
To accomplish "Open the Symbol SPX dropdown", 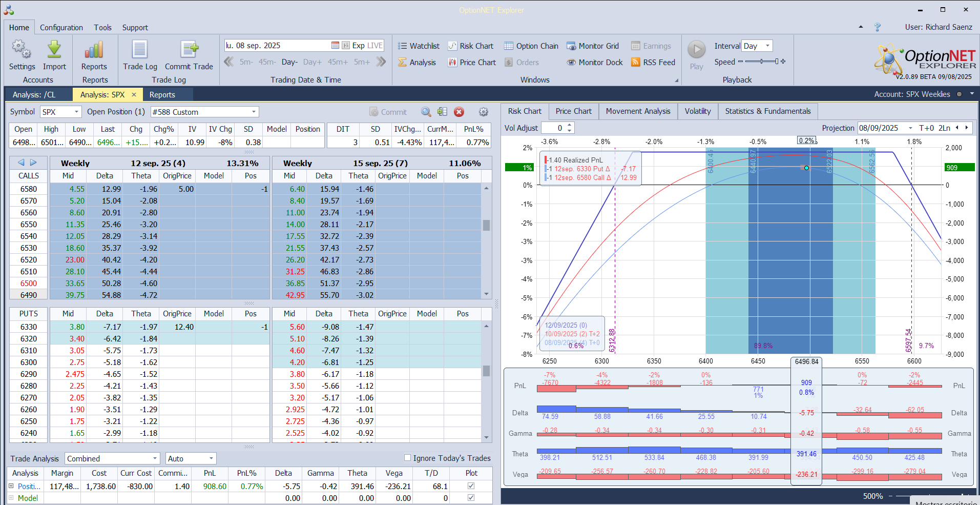I will 76,112.
